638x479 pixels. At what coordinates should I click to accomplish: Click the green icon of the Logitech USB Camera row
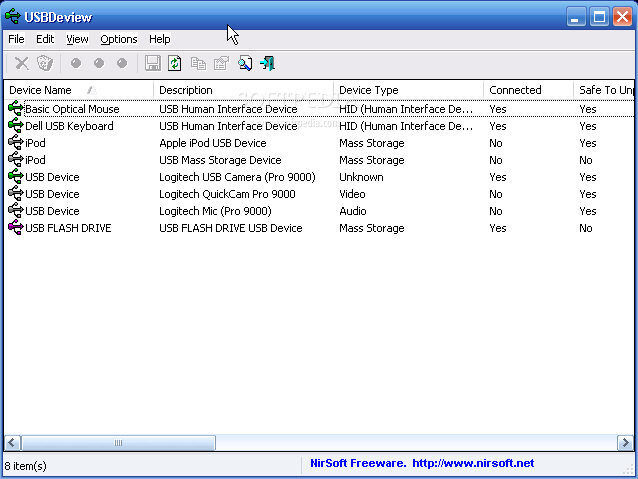coord(15,177)
